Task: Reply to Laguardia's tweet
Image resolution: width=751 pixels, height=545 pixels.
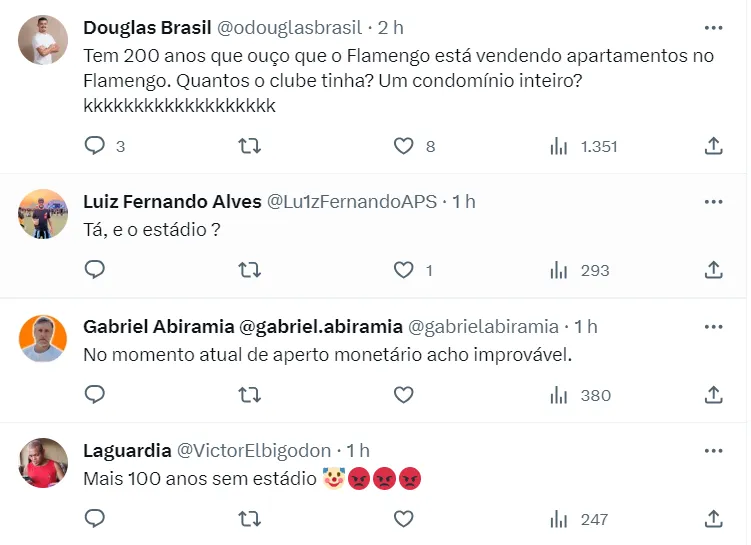Action: click(95, 519)
